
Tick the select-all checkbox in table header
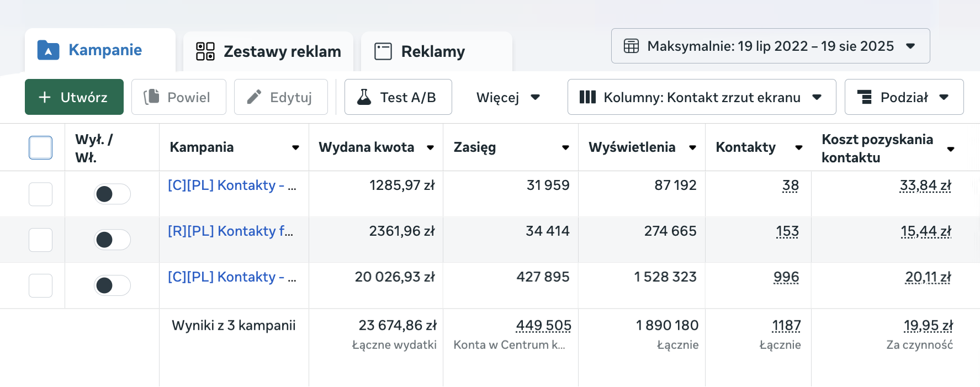click(x=40, y=147)
